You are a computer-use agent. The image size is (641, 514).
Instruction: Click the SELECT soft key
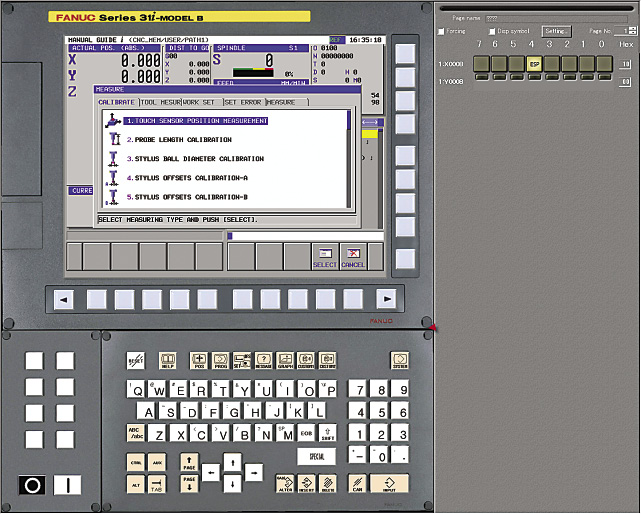coord(325,257)
